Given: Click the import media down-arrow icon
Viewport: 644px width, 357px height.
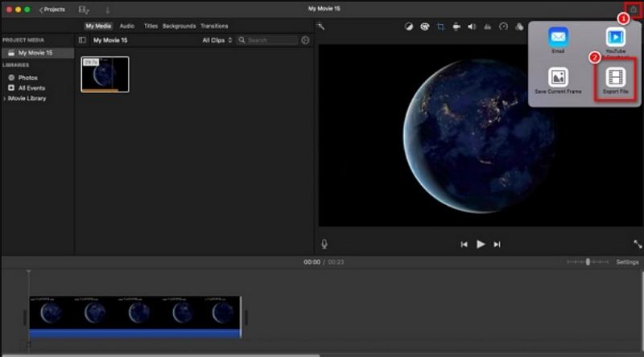Looking at the screenshot, I should click(107, 10).
